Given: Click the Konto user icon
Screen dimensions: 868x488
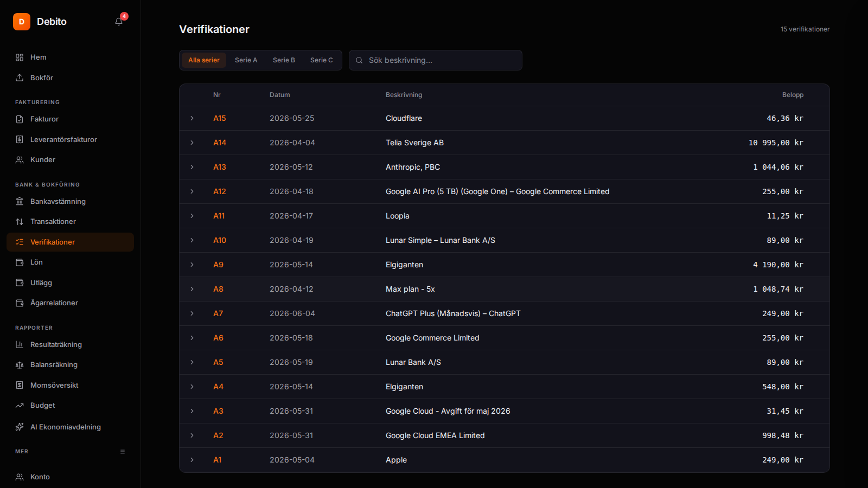Looking at the screenshot, I should click(x=20, y=477).
